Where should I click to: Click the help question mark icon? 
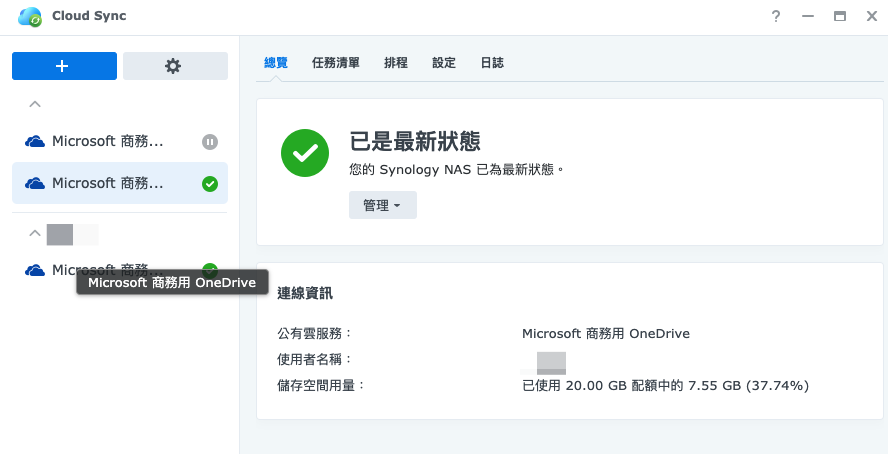pyautogui.click(x=776, y=17)
